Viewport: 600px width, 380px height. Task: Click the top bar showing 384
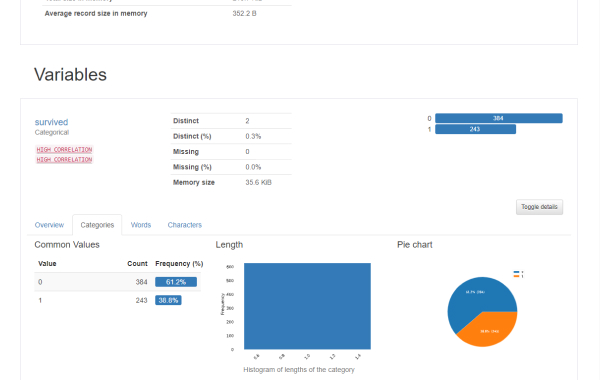click(x=499, y=118)
